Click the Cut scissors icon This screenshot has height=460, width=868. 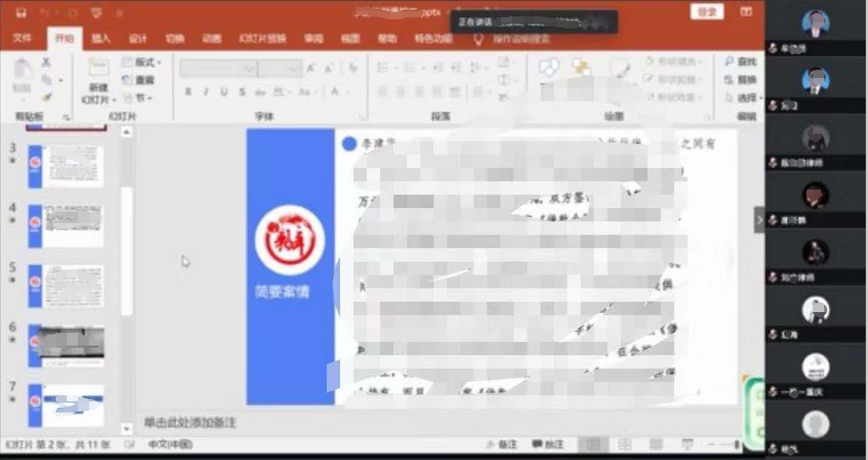pos(46,62)
